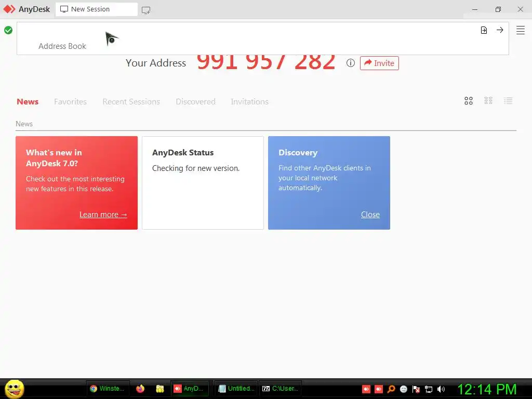Click the connect arrow icon

point(500,30)
